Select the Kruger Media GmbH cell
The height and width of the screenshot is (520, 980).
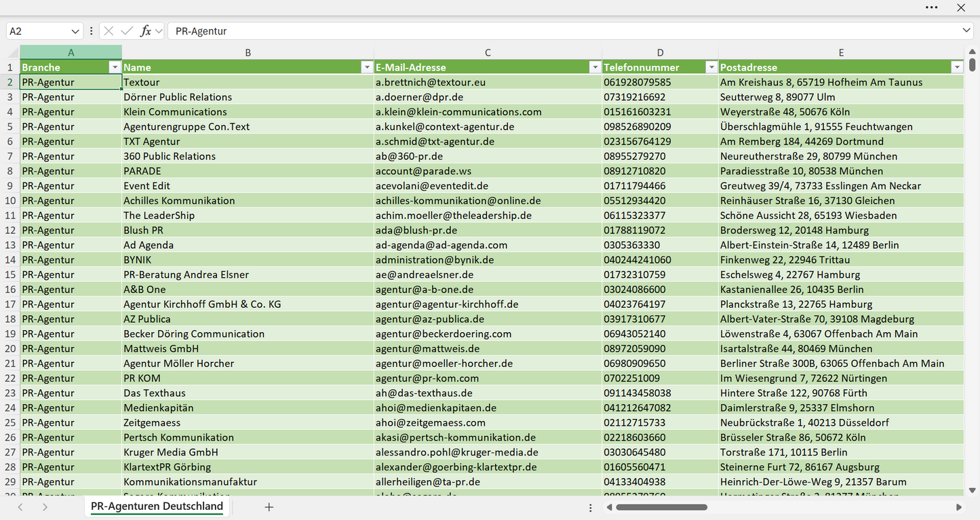tap(248, 452)
